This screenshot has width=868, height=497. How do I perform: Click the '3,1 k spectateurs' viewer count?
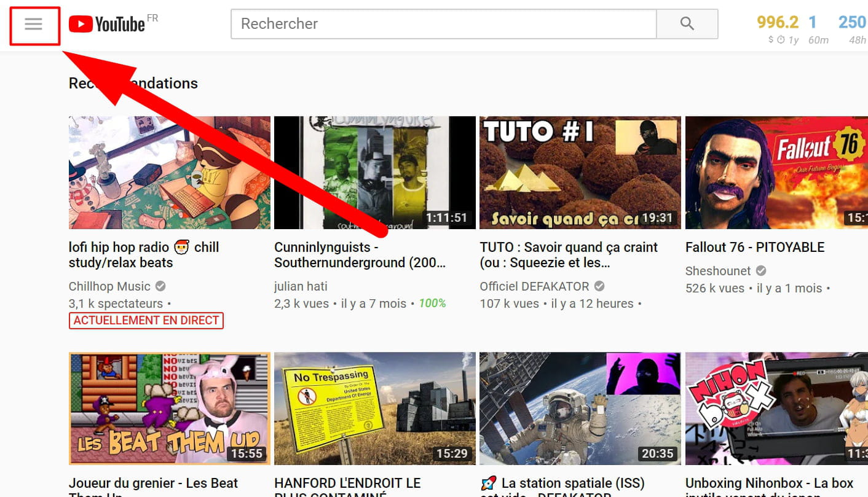click(116, 303)
